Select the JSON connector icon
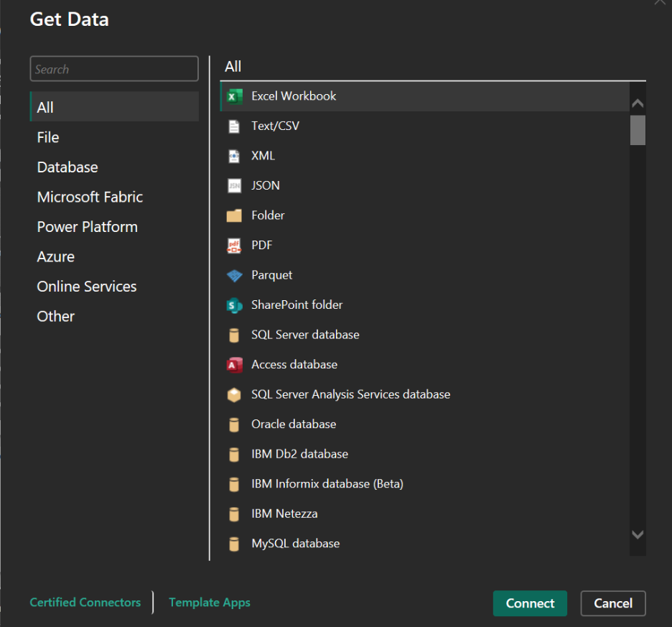The image size is (672, 627). (x=234, y=186)
